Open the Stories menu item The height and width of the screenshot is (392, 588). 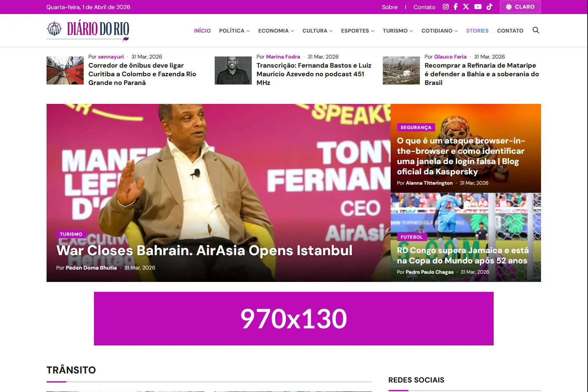477,31
